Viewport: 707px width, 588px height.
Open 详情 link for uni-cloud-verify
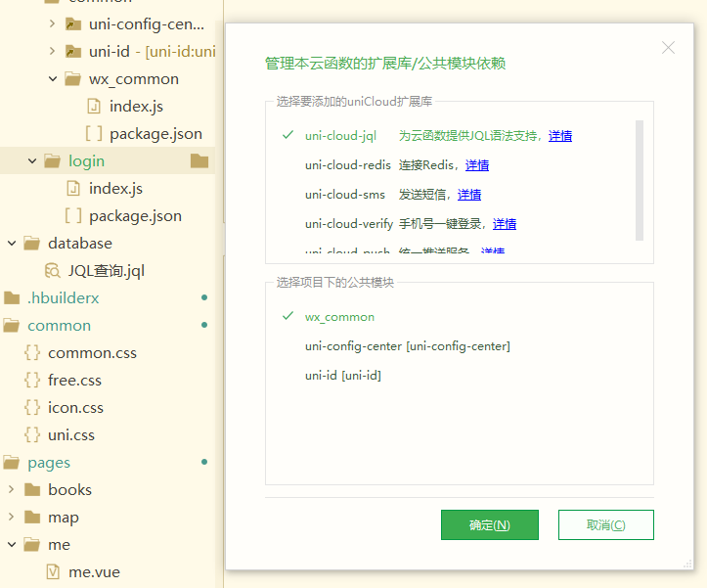coord(505,224)
